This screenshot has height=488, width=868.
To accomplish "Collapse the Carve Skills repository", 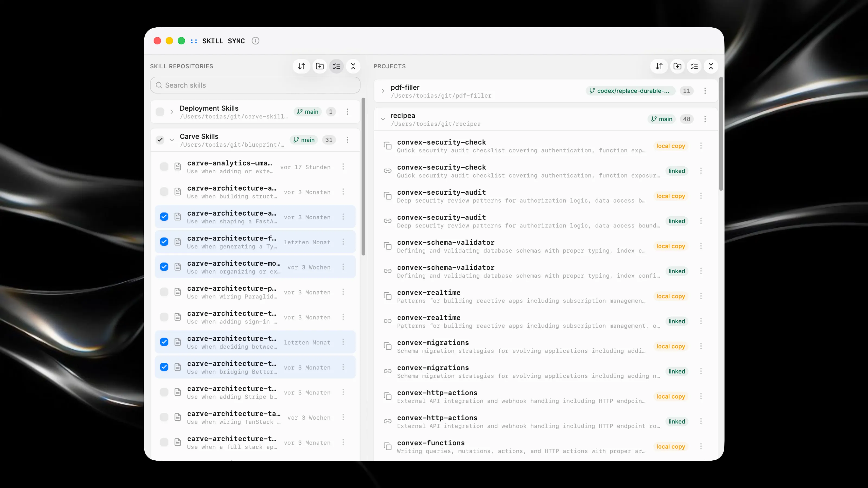I will coord(172,140).
